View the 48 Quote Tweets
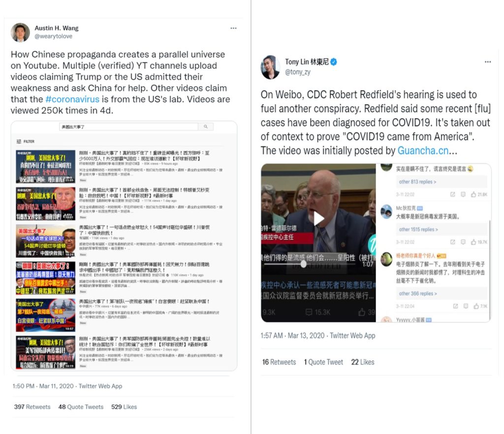This screenshot has width=504, height=434. pyautogui.click(x=81, y=407)
